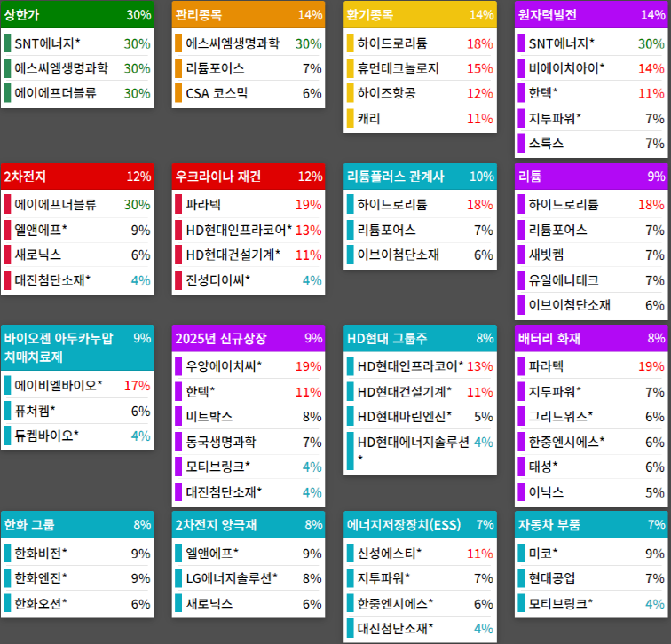Open the 배터리 화재 theme header
This screenshot has height=644, width=671.
(x=591, y=338)
